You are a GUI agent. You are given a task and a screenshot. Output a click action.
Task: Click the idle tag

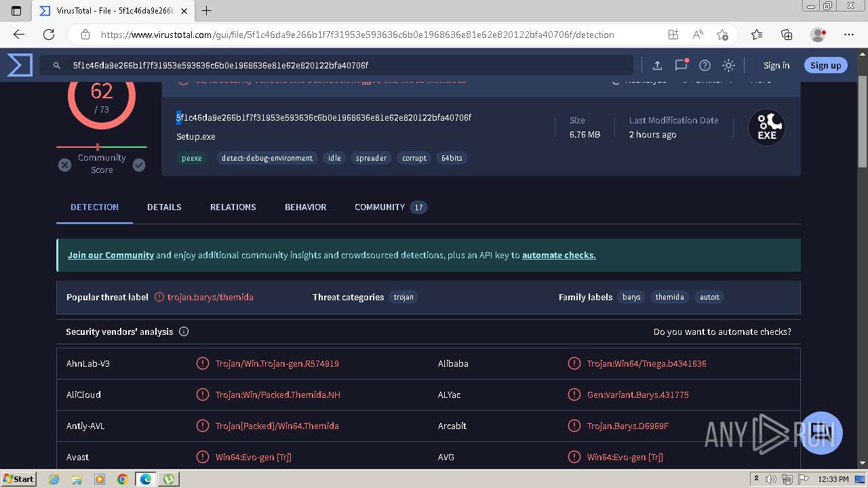coord(334,158)
